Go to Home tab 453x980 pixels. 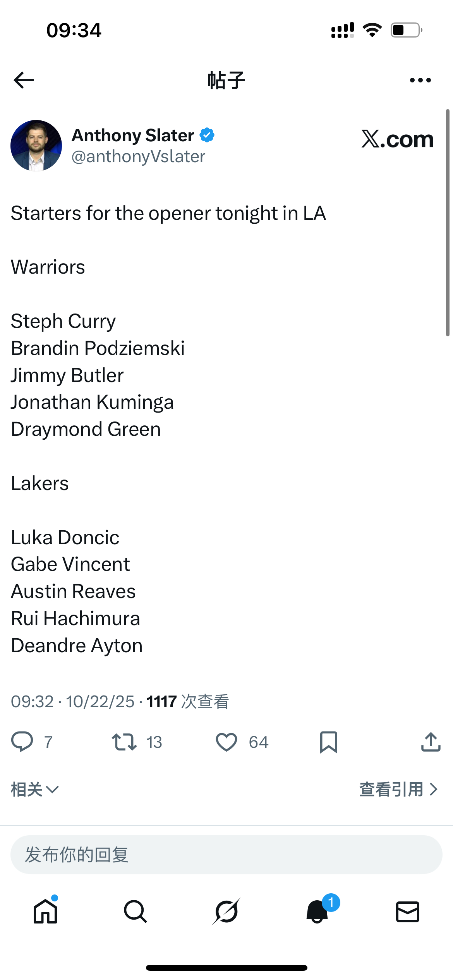pyautogui.click(x=45, y=911)
